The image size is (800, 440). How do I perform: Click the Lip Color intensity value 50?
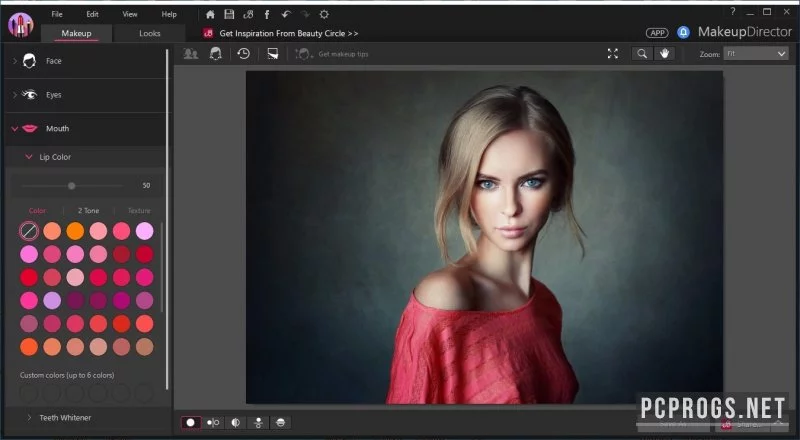tap(146, 185)
